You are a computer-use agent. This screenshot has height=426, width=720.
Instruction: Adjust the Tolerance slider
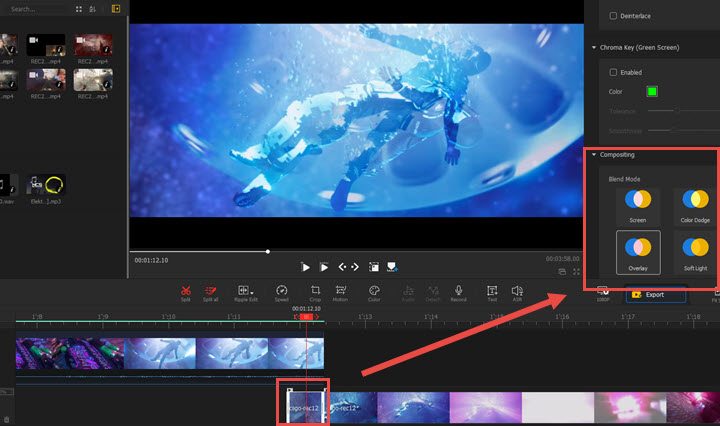(x=677, y=111)
